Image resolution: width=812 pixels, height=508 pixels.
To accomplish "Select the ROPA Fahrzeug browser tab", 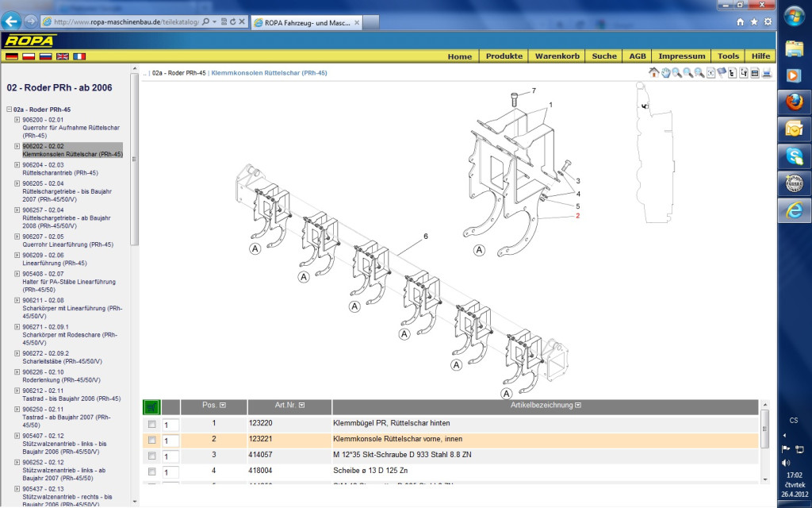I will pyautogui.click(x=307, y=22).
